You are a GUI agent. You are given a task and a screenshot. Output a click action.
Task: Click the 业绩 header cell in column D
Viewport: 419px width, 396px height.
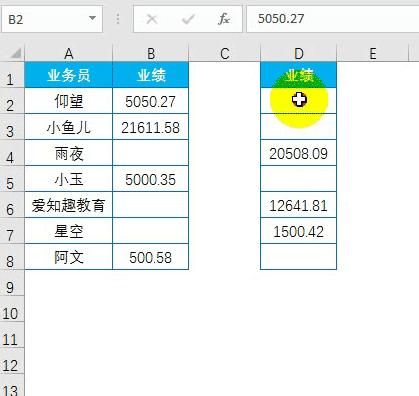tap(299, 75)
